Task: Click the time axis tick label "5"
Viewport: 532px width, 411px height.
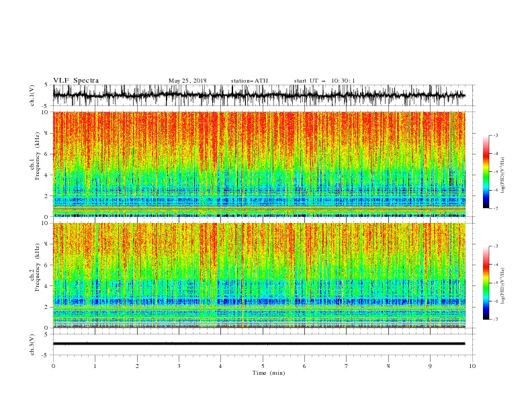Action: click(263, 366)
